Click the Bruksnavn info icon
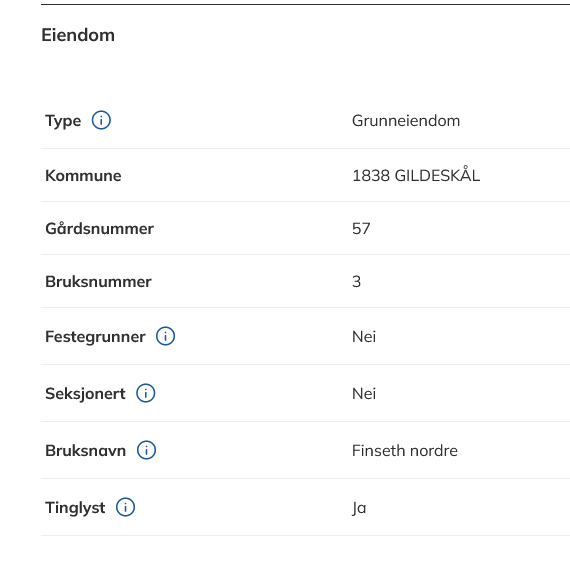 coord(146,450)
